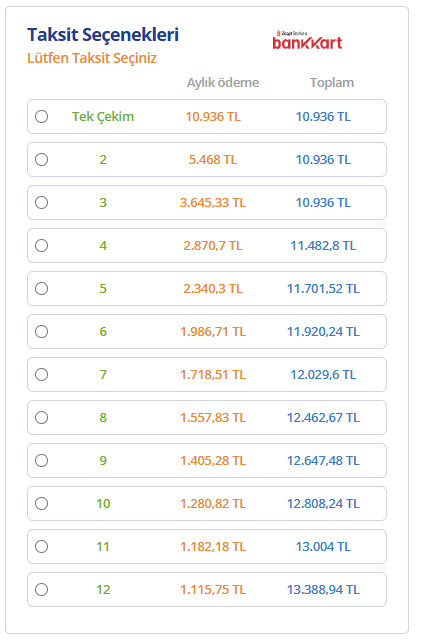Pick the 12 installment radio button
433x641 pixels.
41,589
